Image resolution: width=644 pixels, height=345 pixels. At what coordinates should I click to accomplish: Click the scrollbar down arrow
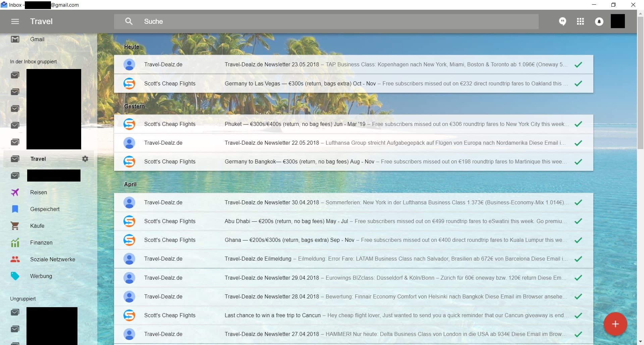pos(640,342)
